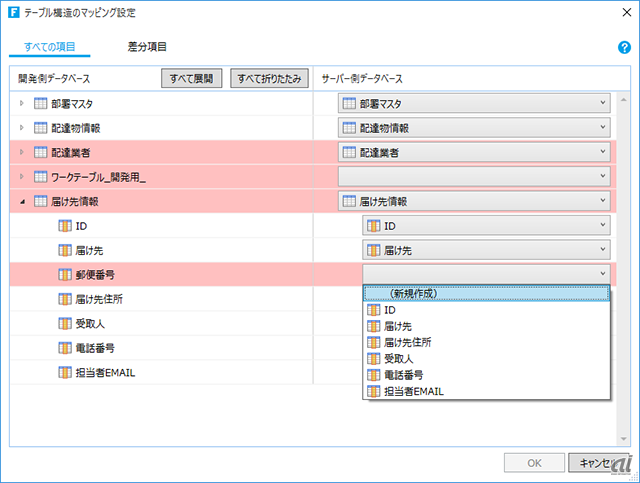Image resolution: width=640 pixels, height=483 pixels.
Task: Click the 配達業者 table icon in left tree
Action: pos(41,152)
